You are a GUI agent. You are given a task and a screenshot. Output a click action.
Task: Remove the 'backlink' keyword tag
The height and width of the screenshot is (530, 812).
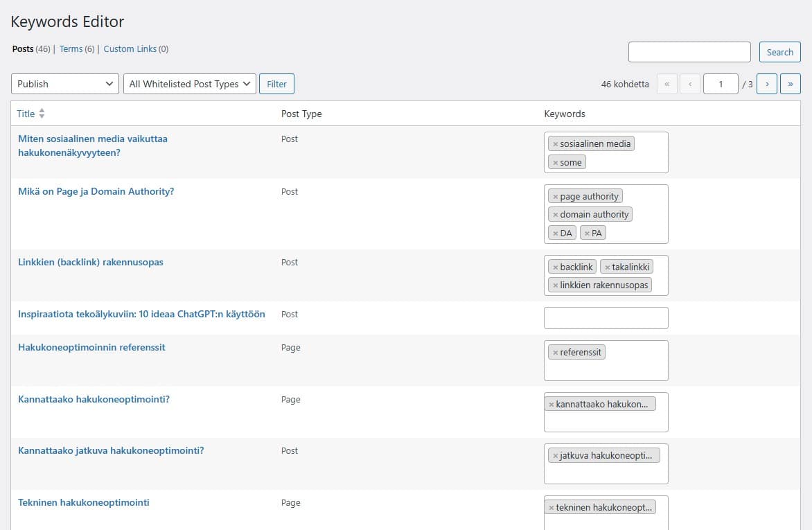[555, 267]
